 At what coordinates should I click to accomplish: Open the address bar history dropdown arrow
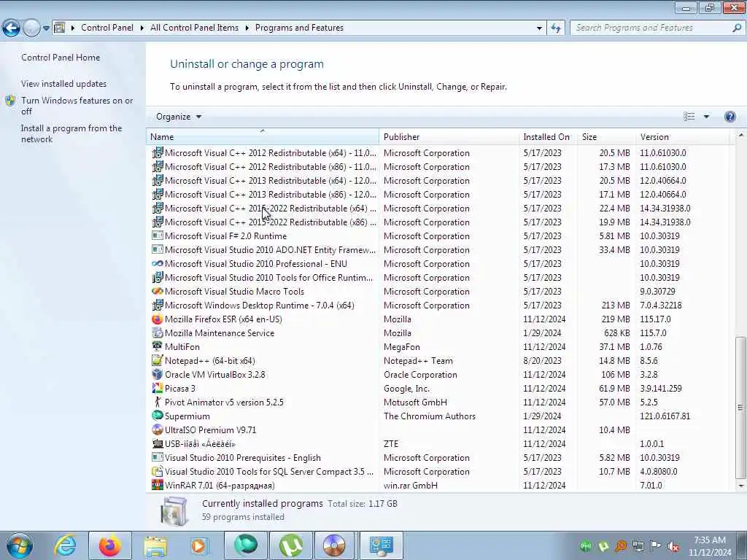[539, 28]
